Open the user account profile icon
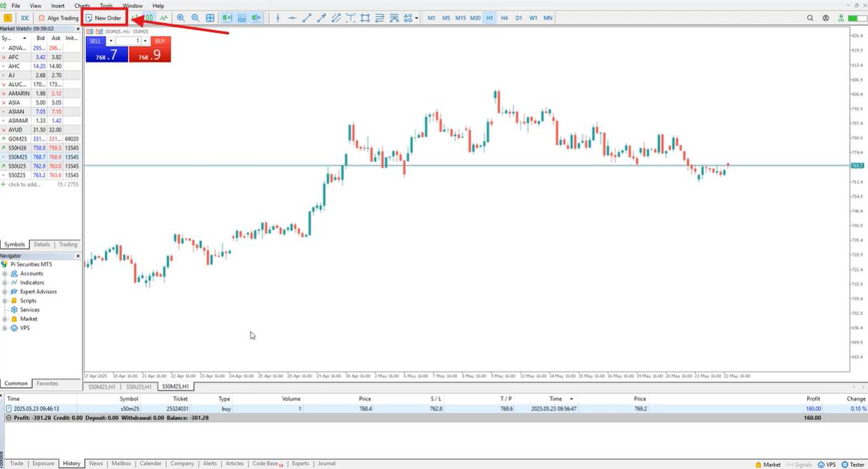868x469 pixels. click(x=826, y=17)
